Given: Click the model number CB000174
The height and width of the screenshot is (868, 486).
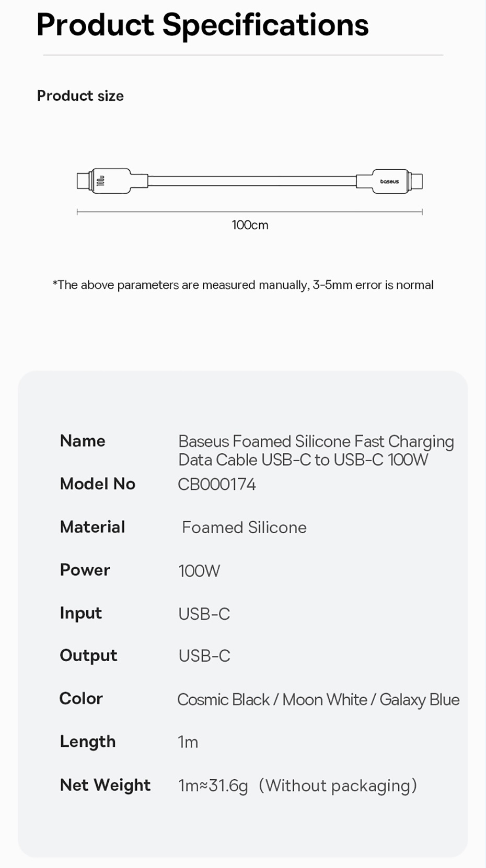Looking at the screenshot, I should point(217,485).
